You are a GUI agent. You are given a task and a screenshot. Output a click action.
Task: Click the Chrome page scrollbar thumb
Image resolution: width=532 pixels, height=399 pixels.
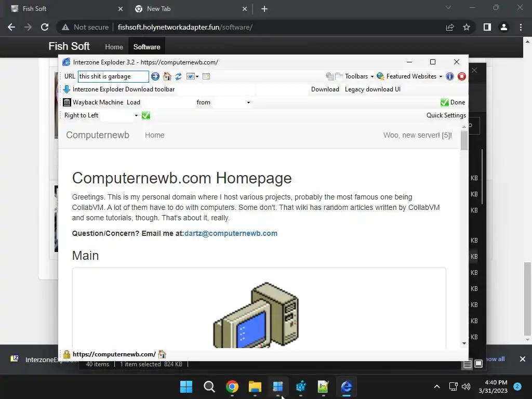click(x=527, y=299)
